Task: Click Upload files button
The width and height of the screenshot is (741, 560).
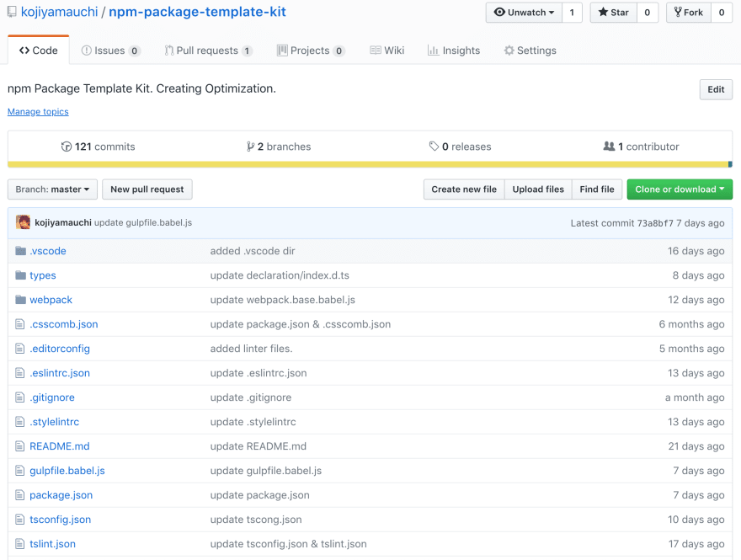Action: tap(538, 189)
